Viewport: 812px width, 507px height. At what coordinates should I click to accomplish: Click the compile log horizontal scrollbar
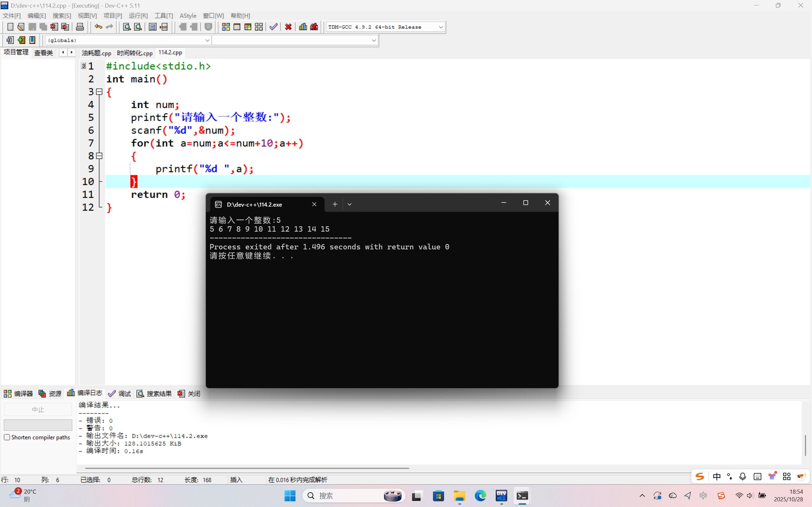[247, 468]
